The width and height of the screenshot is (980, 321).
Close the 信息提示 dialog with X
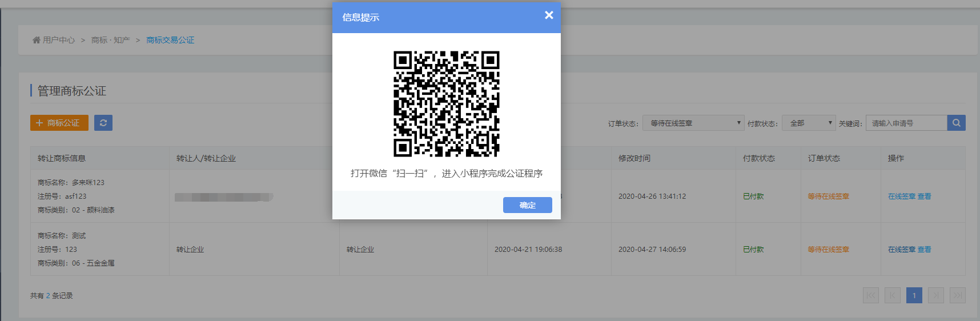pyautogui.click(x=549, y=15)
